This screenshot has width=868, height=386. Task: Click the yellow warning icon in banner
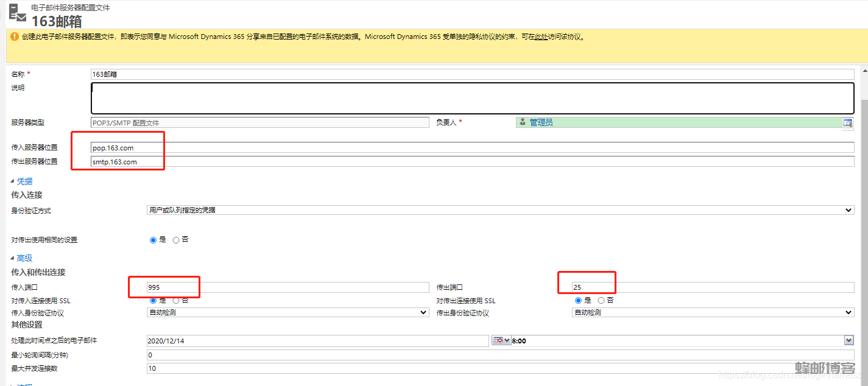click(x=15, y=37)
